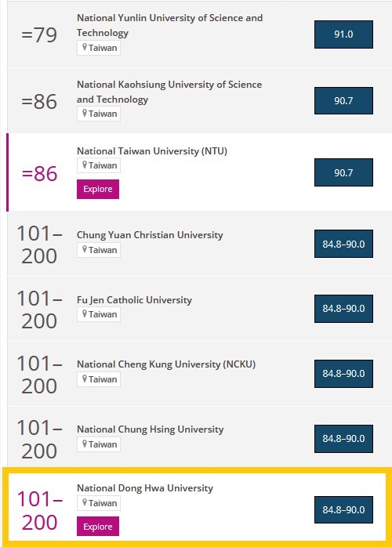392x547 pixels.
Task: Click Taiwan location tag under Chung Yuan Christian
Action: (99, 250)
